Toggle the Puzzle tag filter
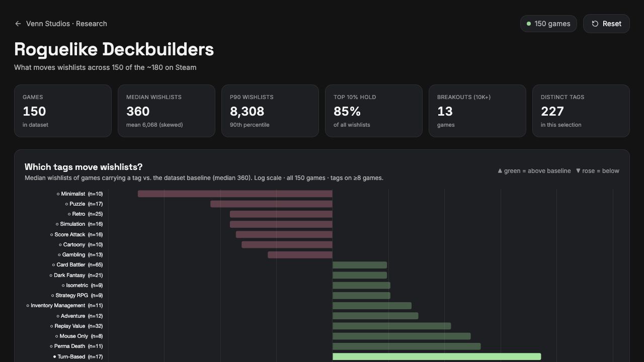This screenshot has width=644, height=362. click(x=84, y=204)
